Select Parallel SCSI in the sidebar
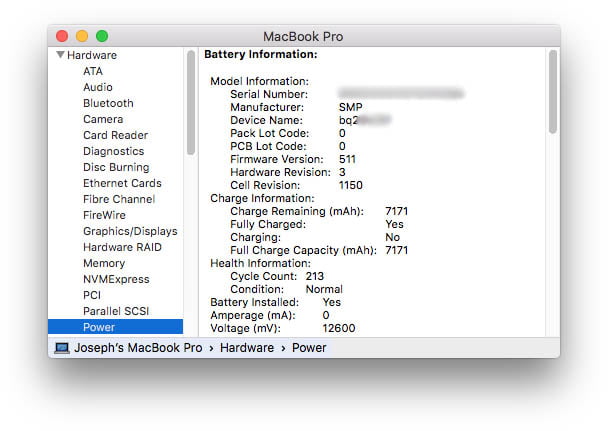The image size is (608, 431). pos(116,311)
